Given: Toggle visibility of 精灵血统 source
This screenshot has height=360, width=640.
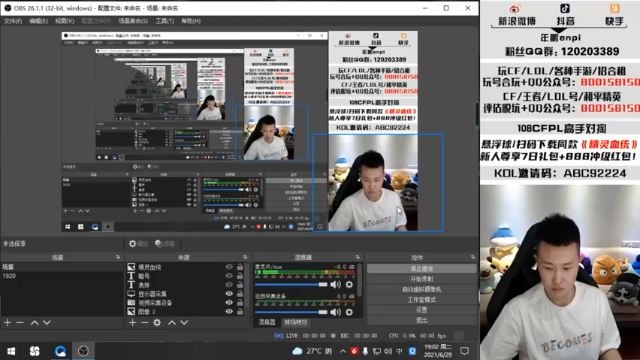Looking at the screenshot, I should [x=229, y=267].
